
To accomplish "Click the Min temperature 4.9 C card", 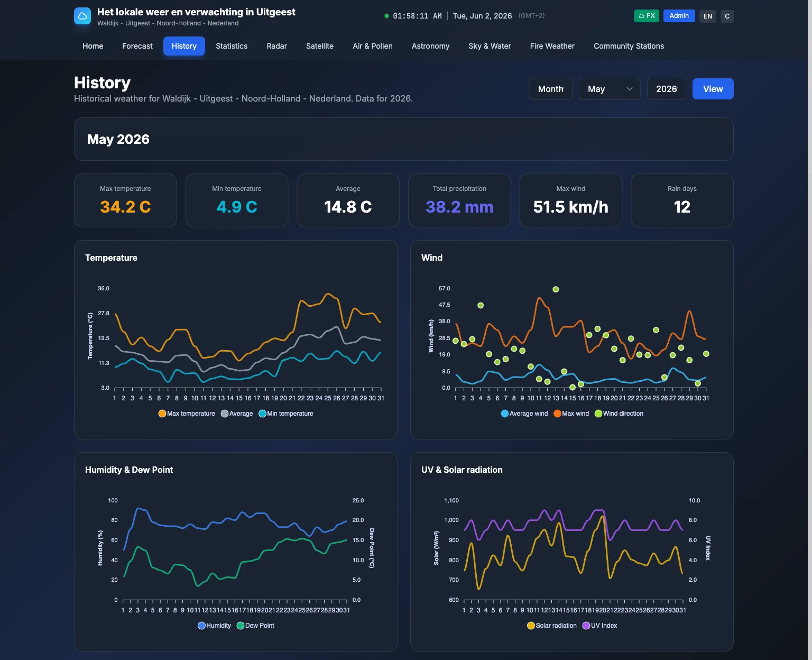I will pos(237,200).
